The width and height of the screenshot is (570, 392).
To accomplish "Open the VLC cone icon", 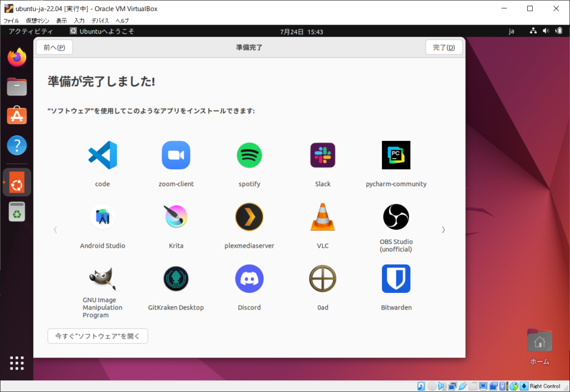I will pyautogui.click(x=323, y=217).
